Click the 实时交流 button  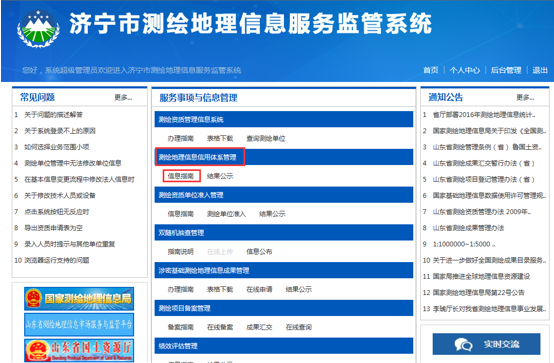(487, 344)
